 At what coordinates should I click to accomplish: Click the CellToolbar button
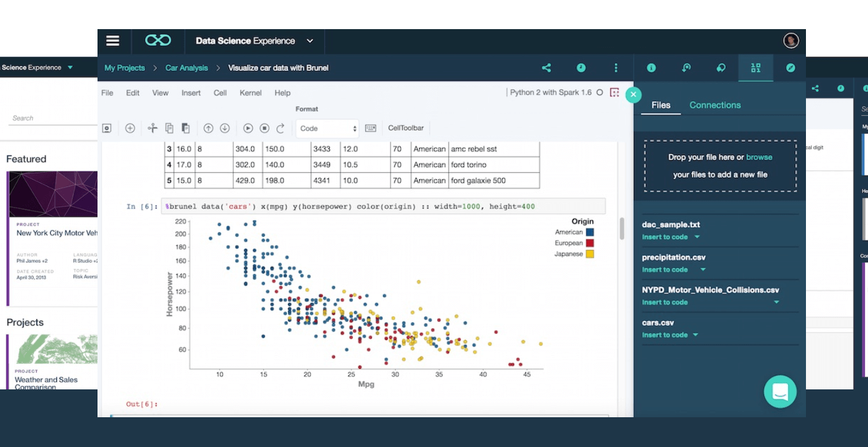coord(406,128)
